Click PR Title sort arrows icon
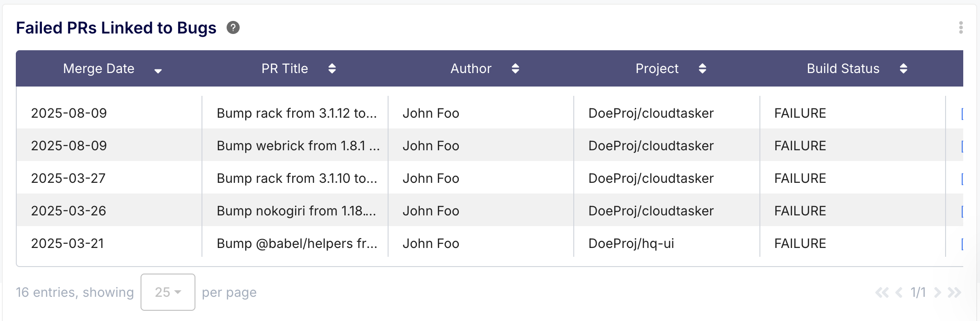The width and height of the screenshot is (980, 321). pos(332,69)
